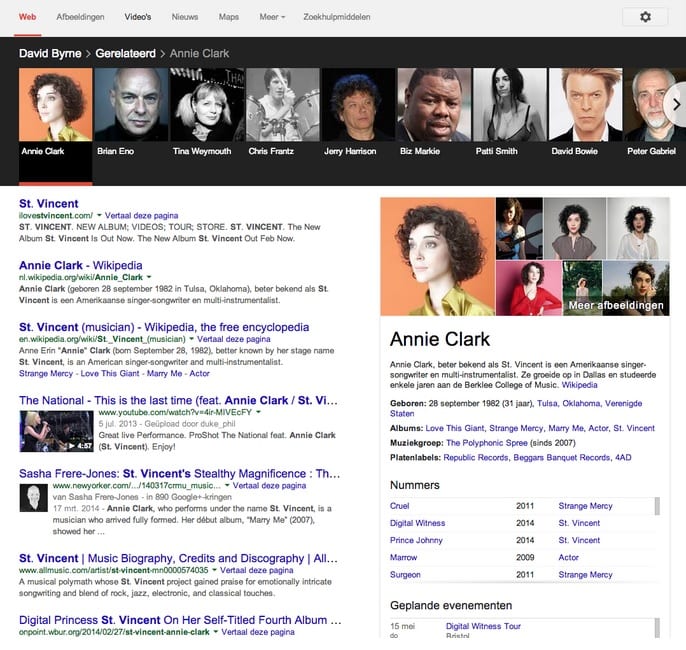Open Annie Clark - Wikipedia result
686x650 pixels.
pyautogui.click(x=80, y=265)
